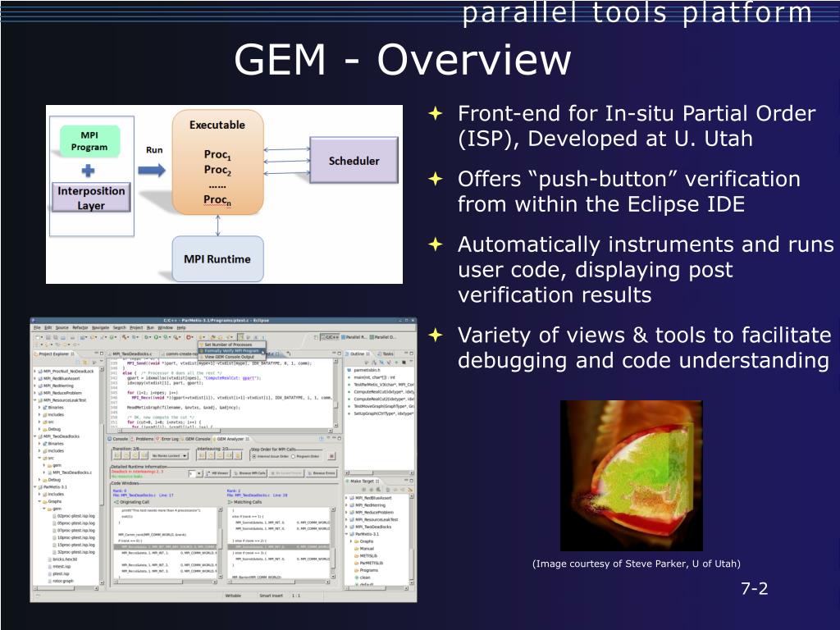Select METISLib folder in Make Target view
The image size is (840, 630).
364,556
